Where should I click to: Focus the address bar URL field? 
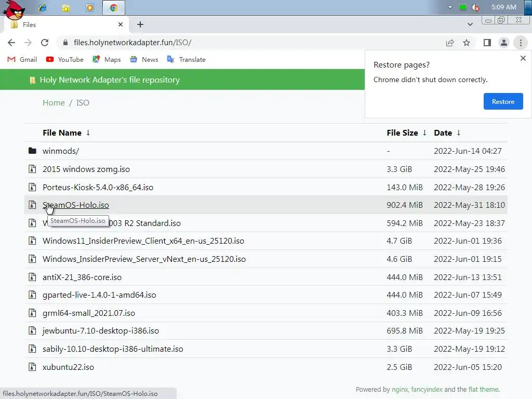pyautogui.click(x=251, y=43)
